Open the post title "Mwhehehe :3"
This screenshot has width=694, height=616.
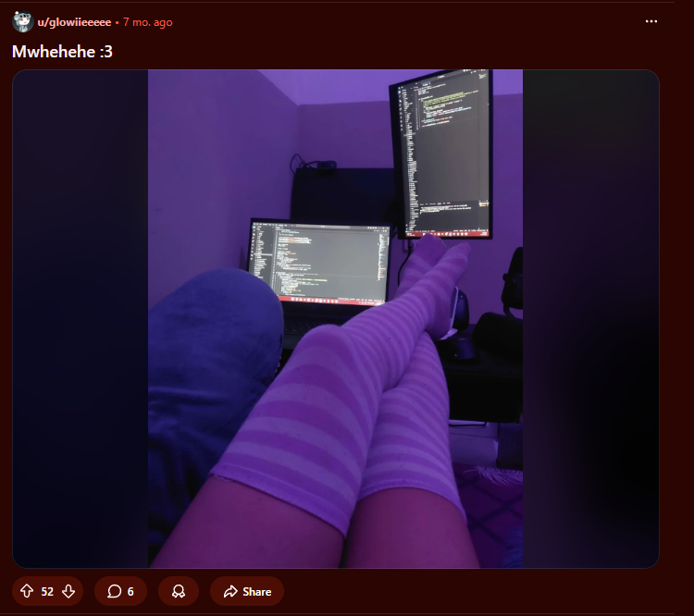pos(62,52)
